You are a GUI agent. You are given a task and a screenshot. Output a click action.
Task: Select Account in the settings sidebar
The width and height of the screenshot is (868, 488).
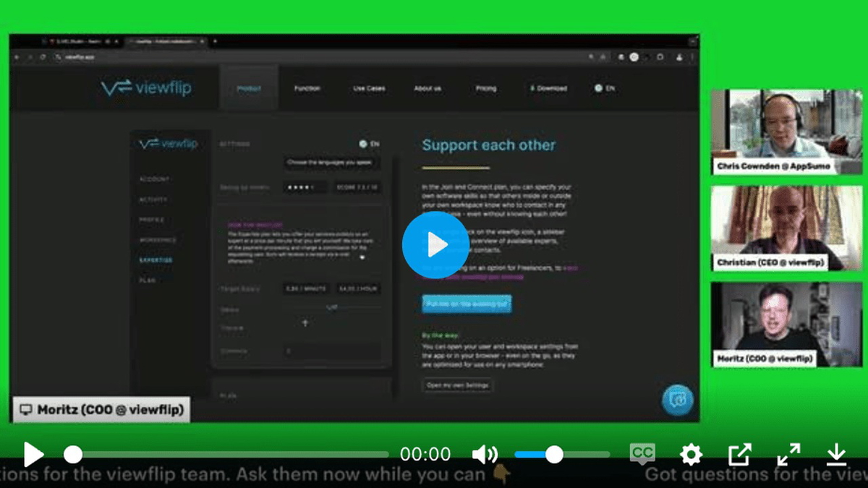point(155,179)
